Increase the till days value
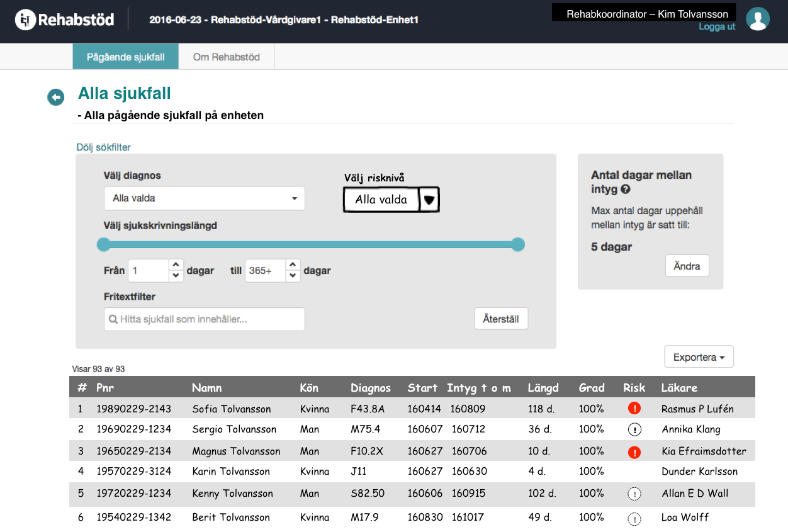 [x=293, y=265]
